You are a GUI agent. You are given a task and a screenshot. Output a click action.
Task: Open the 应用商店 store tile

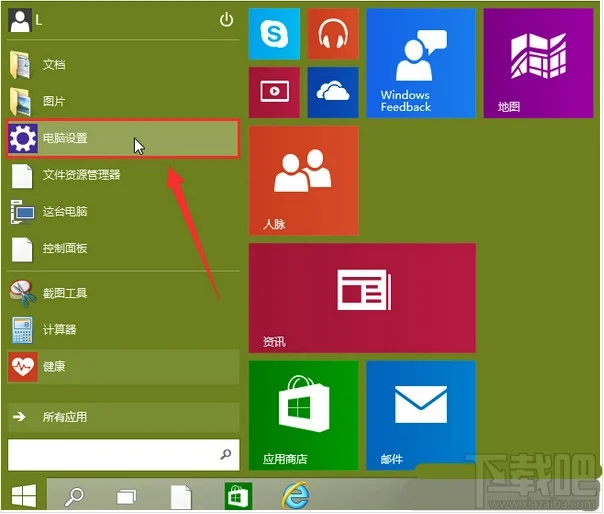tap(304, 415)
